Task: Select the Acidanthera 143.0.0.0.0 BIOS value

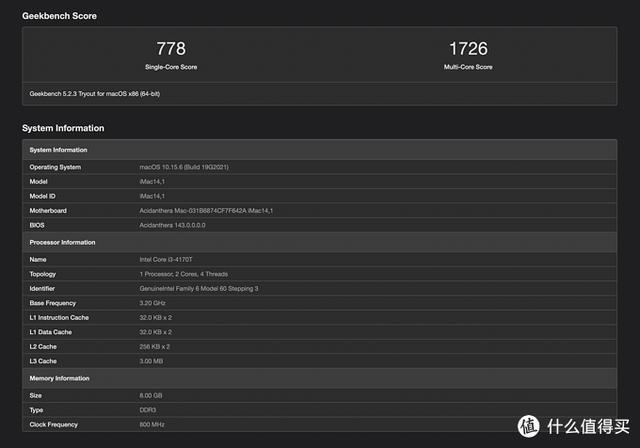Action: (x=172, y=225)
